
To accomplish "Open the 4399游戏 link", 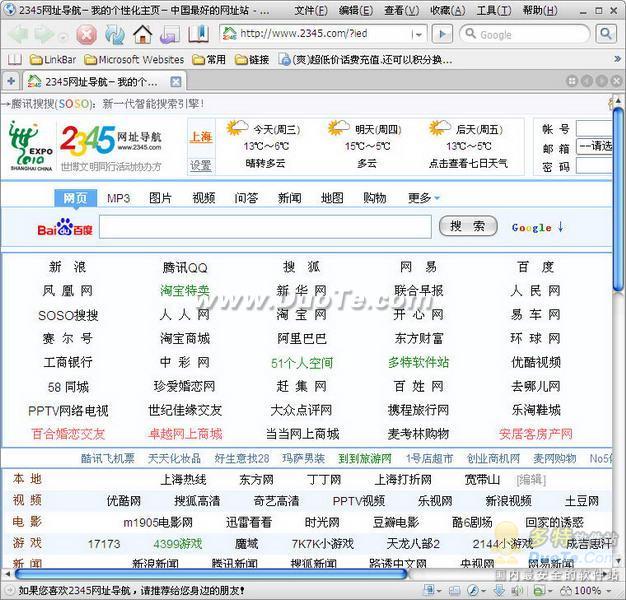I will (178, 544).
